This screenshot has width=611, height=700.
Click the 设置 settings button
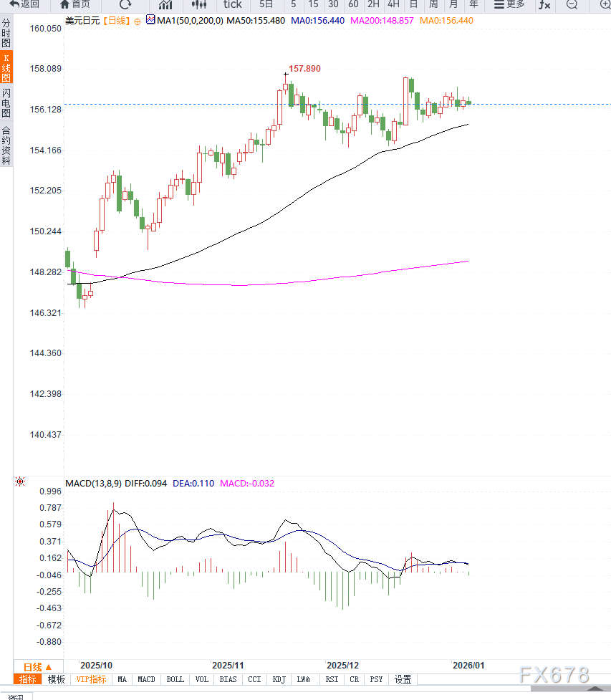coord(403,679)
